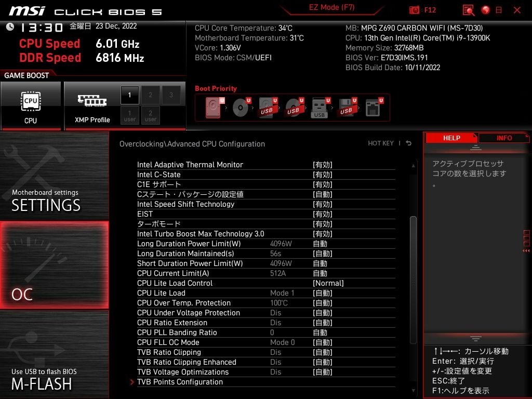Viewport: 532px width, 399px height.
Task: Open the GAME BOOST tab label
Action: (x=26, y=76)
